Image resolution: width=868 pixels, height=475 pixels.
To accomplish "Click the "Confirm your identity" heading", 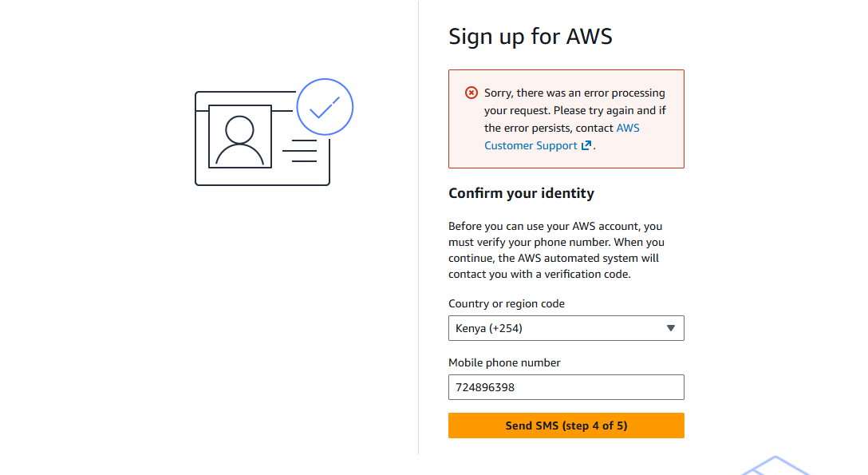I will coord(521,193).
